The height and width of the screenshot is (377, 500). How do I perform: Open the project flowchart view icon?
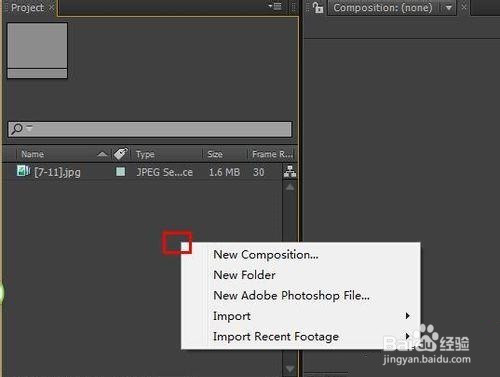pos(290,171)
